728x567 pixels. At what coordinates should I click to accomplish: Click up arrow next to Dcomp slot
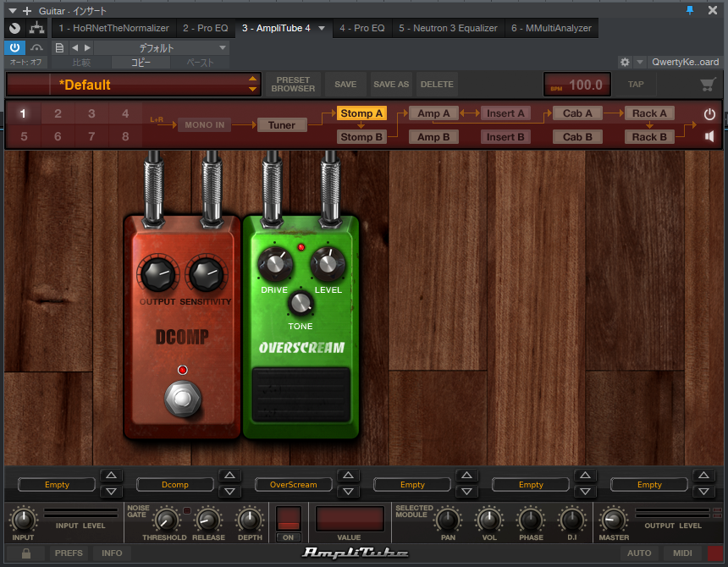pyautogui.click(x=229, y=475)
